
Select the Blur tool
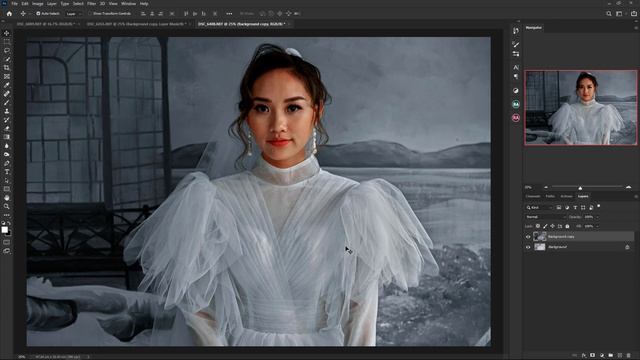pyautogui.click(x=7, y=146)
